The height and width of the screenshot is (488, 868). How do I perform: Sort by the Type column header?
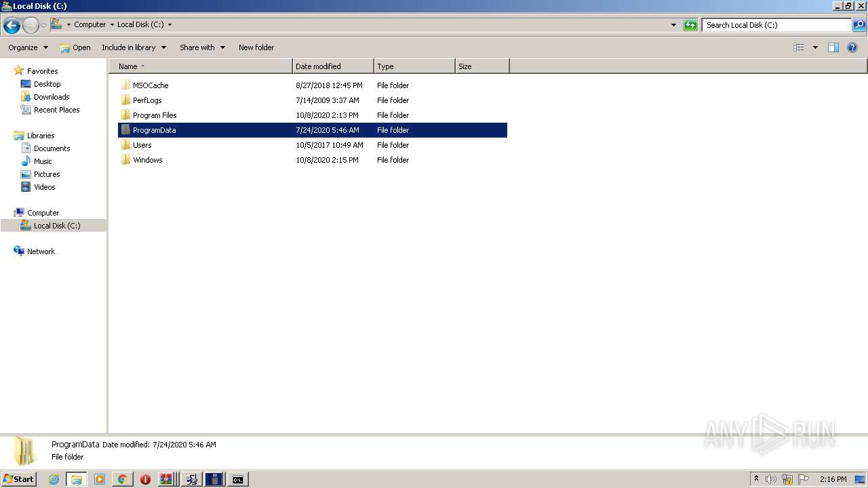pyautogui.click(x=414, y=66)
